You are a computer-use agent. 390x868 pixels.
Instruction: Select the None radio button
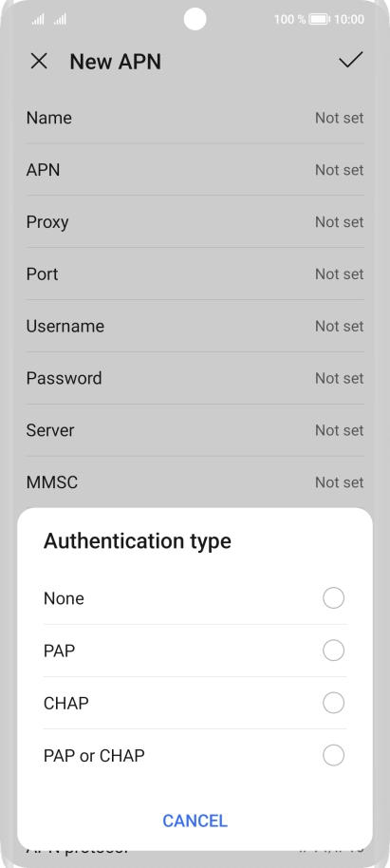coord(334,598)
